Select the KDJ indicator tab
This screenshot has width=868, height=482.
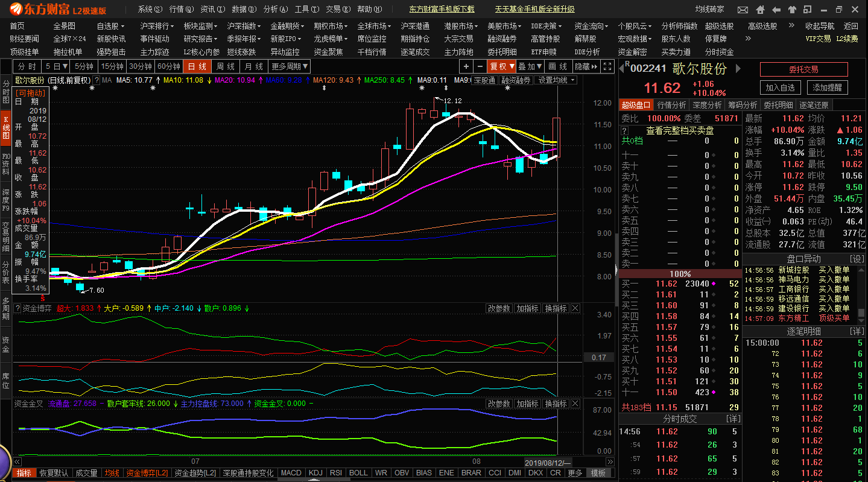pos(315,473)
